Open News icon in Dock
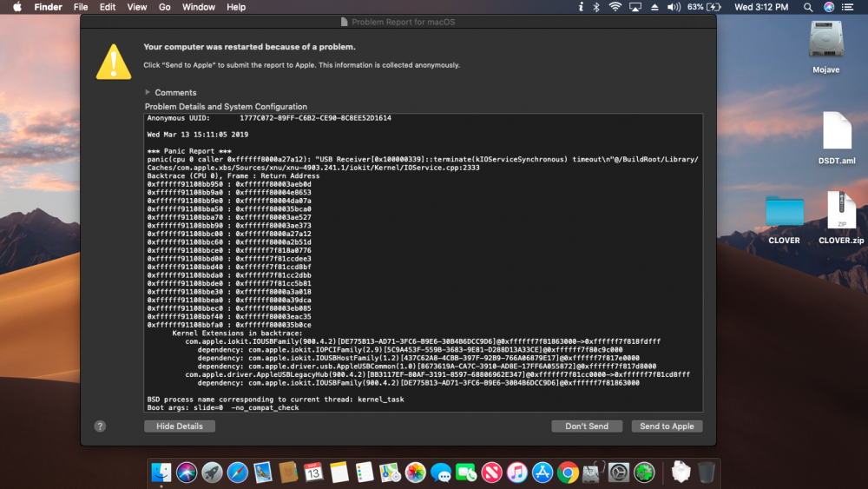 point(491,472)
